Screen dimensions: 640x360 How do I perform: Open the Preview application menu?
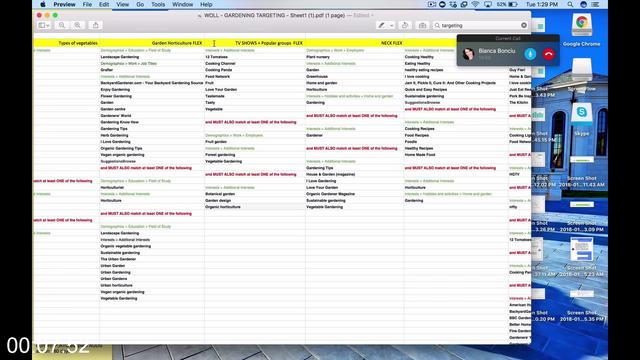[x=64, y=4]
